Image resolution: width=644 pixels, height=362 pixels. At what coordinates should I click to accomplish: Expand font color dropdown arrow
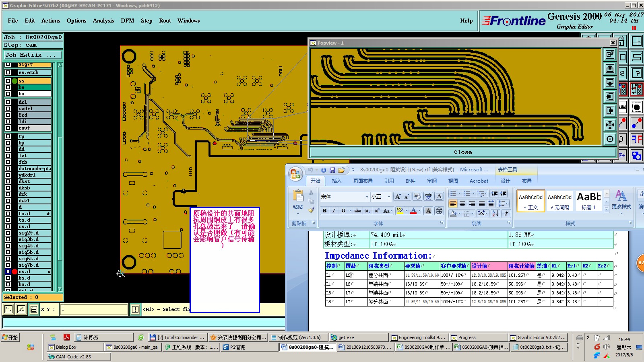[x=419, y=211]
